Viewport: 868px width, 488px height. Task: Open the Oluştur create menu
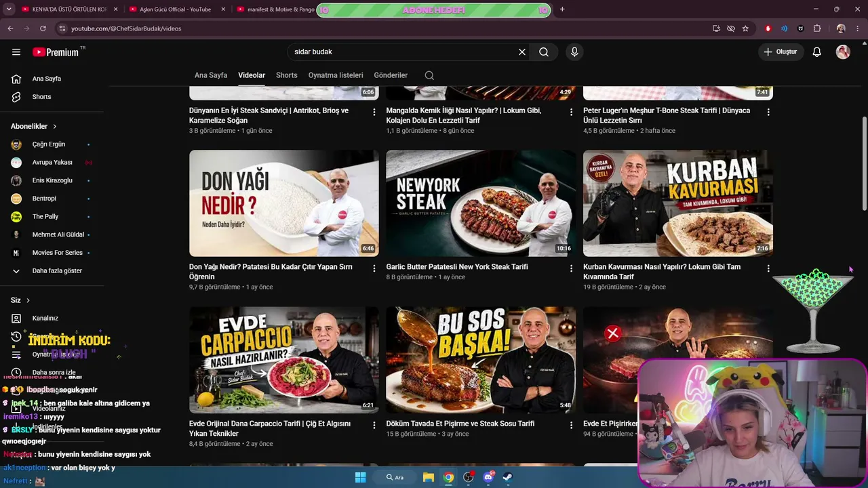click(781, 52)
